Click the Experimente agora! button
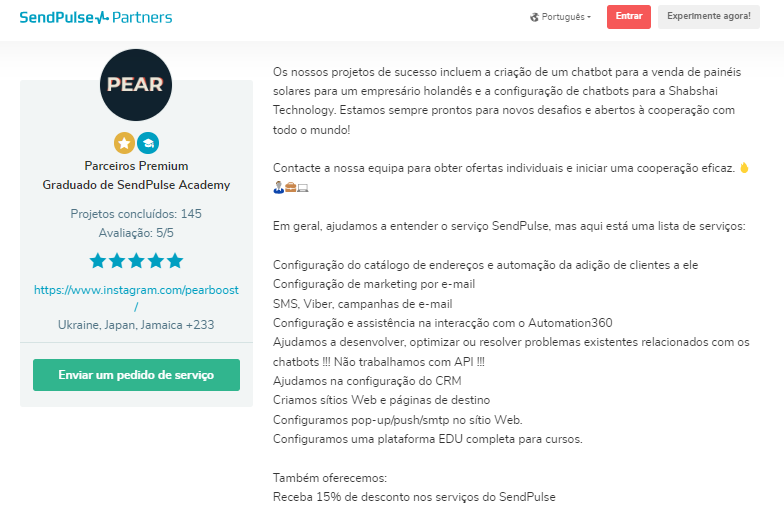This screenshot has width=784, height=518. 708,17
